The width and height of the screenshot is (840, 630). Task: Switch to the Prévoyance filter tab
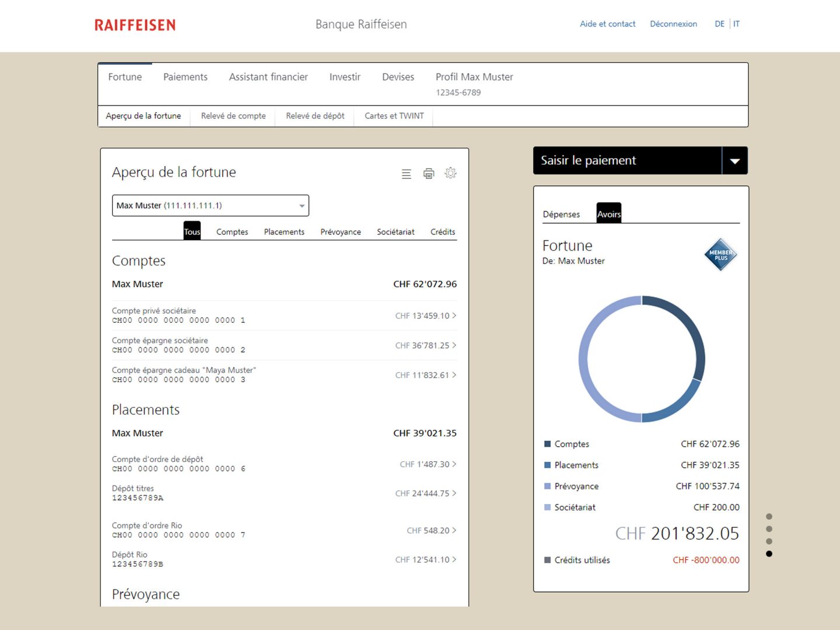point(341,232)
